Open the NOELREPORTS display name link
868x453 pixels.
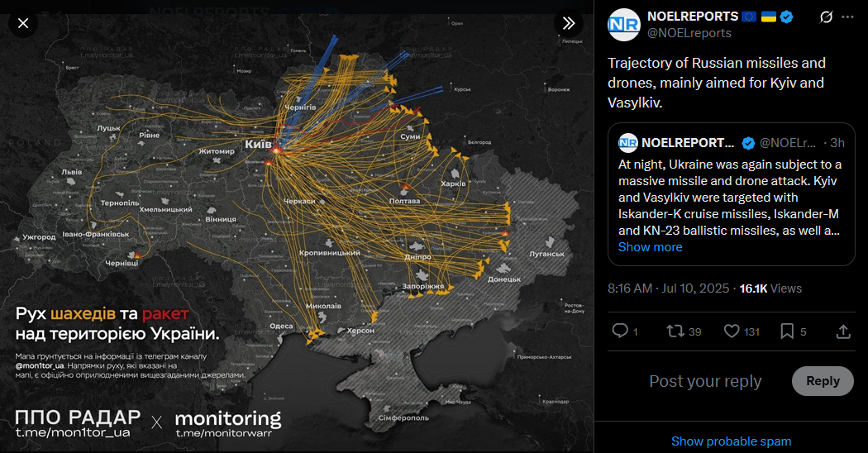pyautogui.click(x=693, y=17)
